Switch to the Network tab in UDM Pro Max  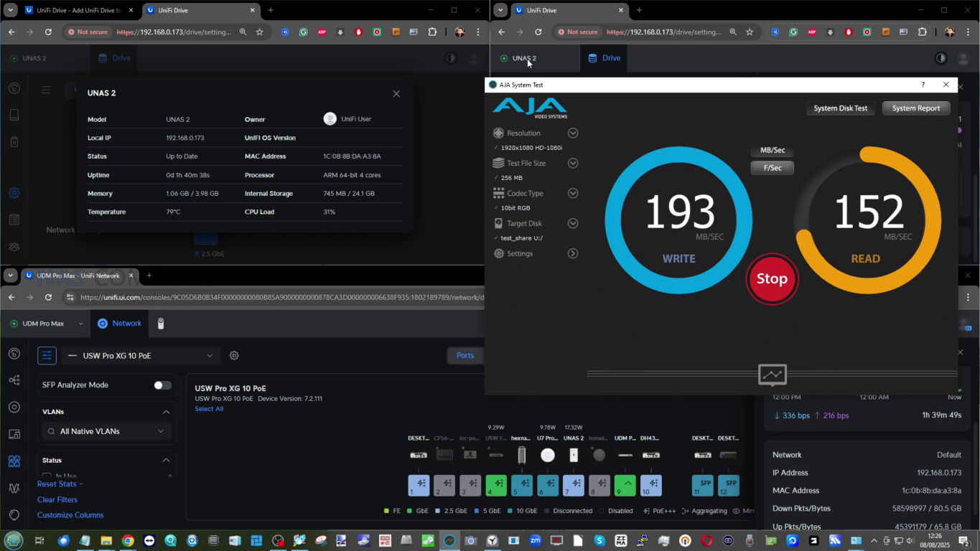(119, 324)
